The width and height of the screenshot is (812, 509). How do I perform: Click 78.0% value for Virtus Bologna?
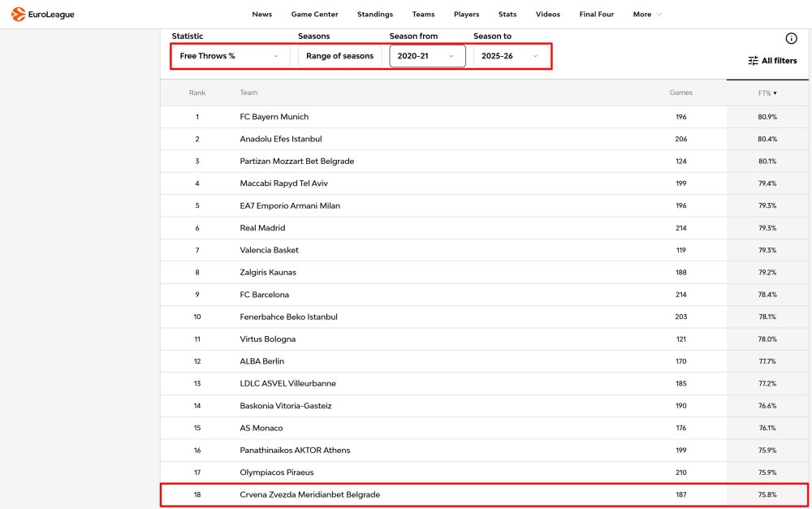tap(767, 339)
